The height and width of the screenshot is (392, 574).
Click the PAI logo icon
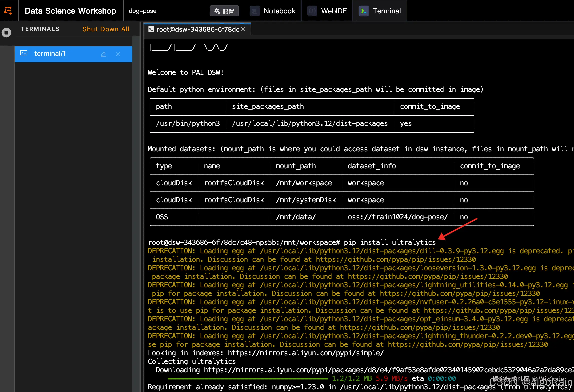(8, 11)
